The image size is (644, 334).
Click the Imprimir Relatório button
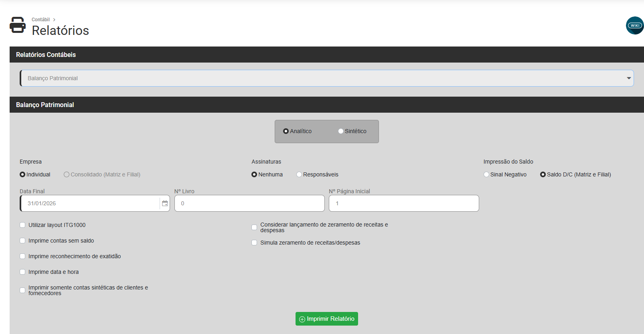coord(327,319)
